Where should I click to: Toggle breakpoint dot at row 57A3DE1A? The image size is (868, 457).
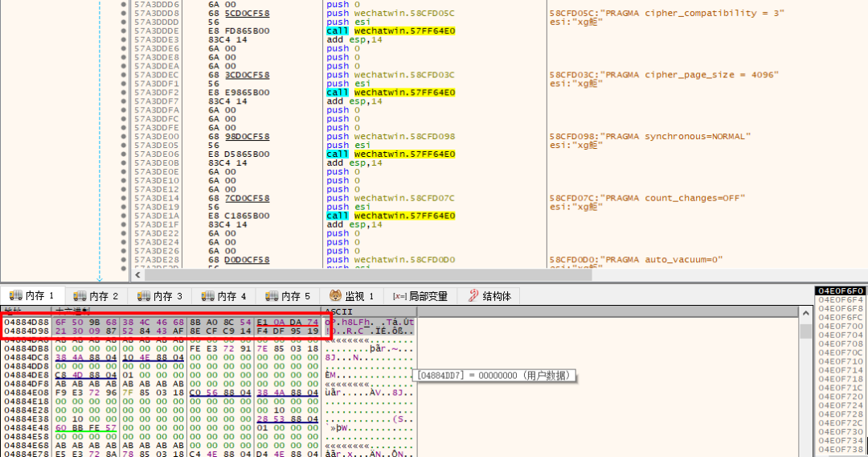124,216
